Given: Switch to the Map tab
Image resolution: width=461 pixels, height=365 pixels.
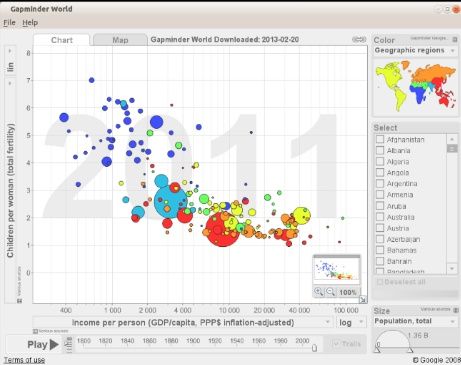Looking at the screenshot, I should click(x=120, y=40).
